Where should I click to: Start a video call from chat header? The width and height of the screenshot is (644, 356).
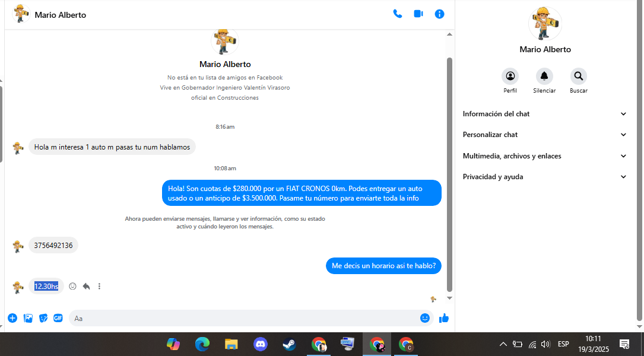(418, 14)
